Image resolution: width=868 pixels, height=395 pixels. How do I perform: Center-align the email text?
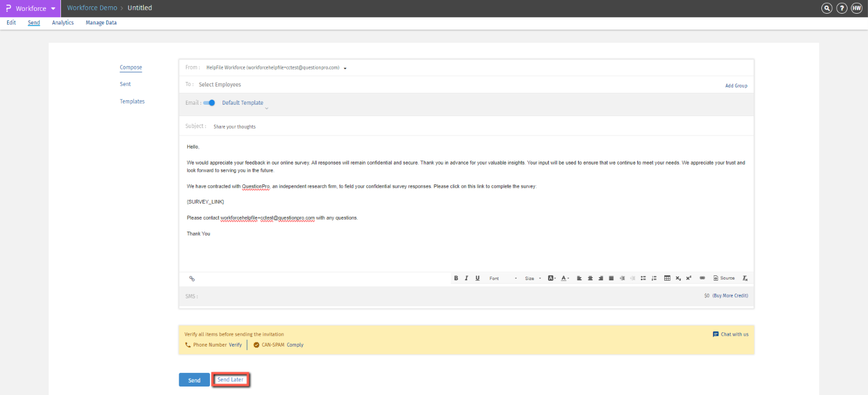590,278
